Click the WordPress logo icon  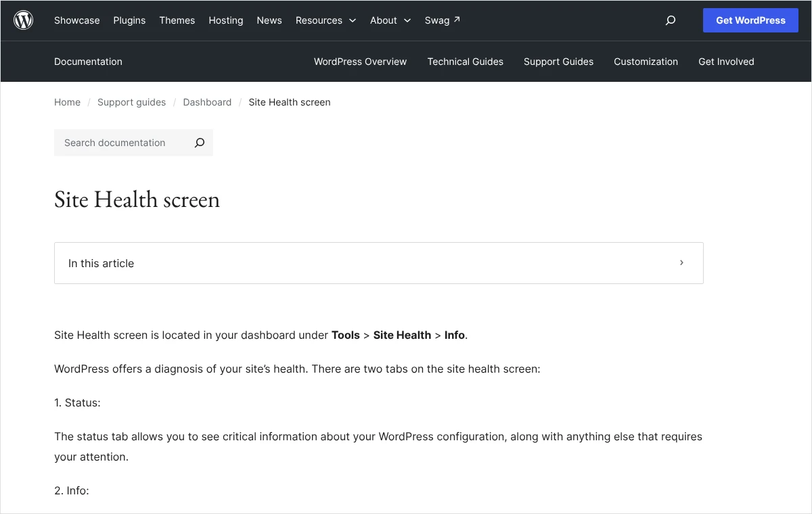click(x=24, y=20)
